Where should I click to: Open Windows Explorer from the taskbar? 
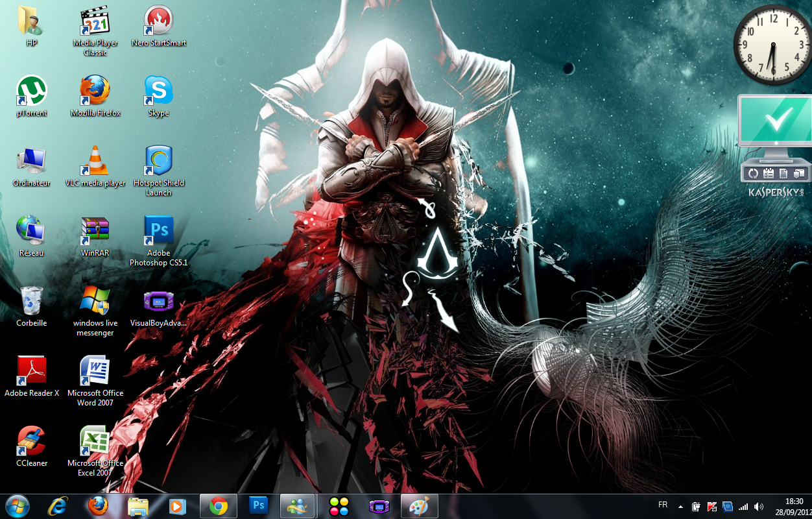138,506
